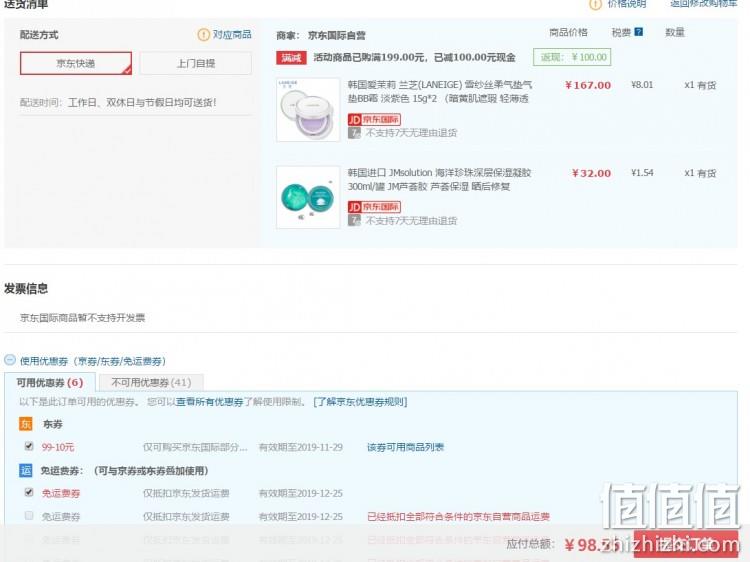
Task: Open 查看所有优惠券 link
Action: click(x=210, y=402)
